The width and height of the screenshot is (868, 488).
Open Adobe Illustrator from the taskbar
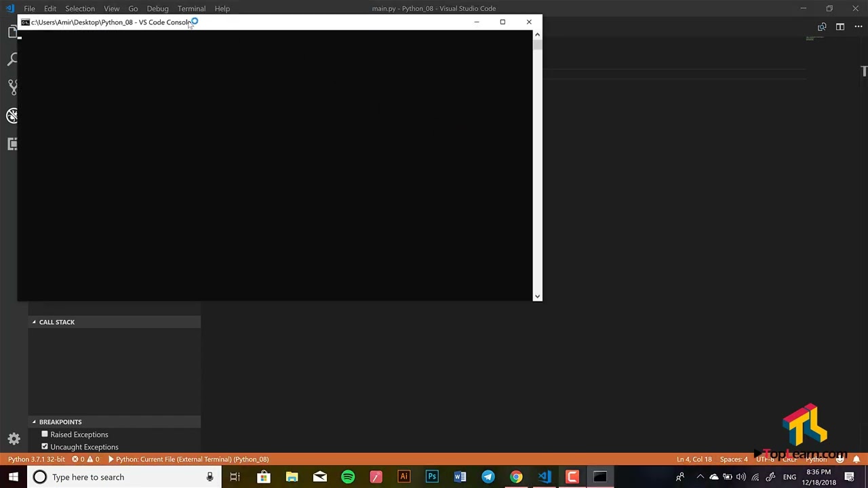tap(403, 477)
